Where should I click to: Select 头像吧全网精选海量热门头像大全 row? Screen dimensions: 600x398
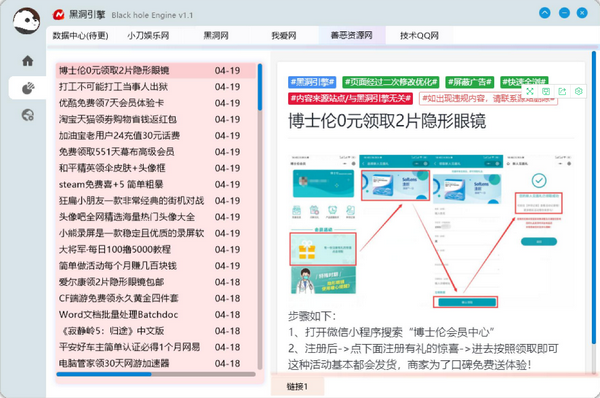(156, 217)
